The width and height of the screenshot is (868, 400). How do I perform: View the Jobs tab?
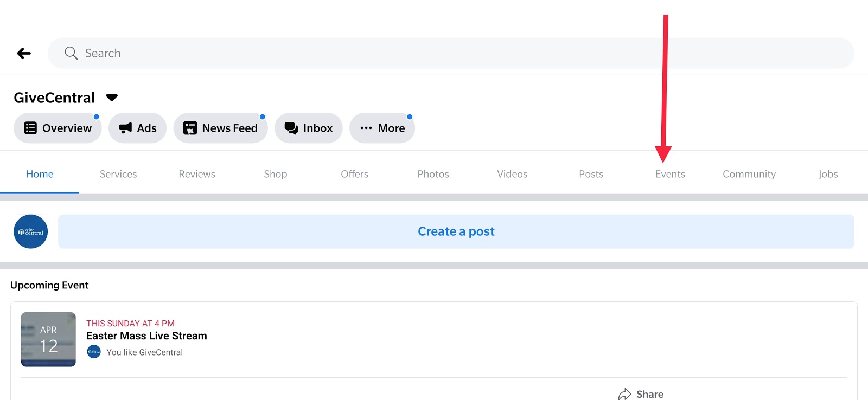point(828,174)
